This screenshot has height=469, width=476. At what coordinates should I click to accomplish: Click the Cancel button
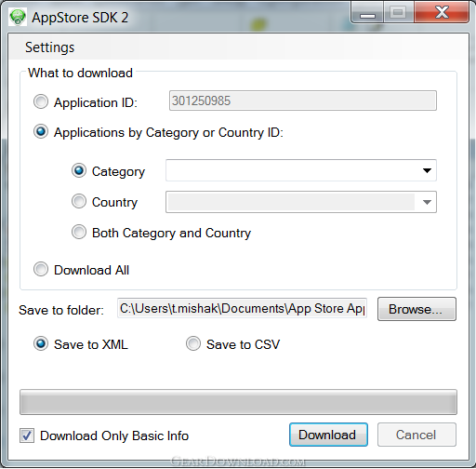point(416,435)
